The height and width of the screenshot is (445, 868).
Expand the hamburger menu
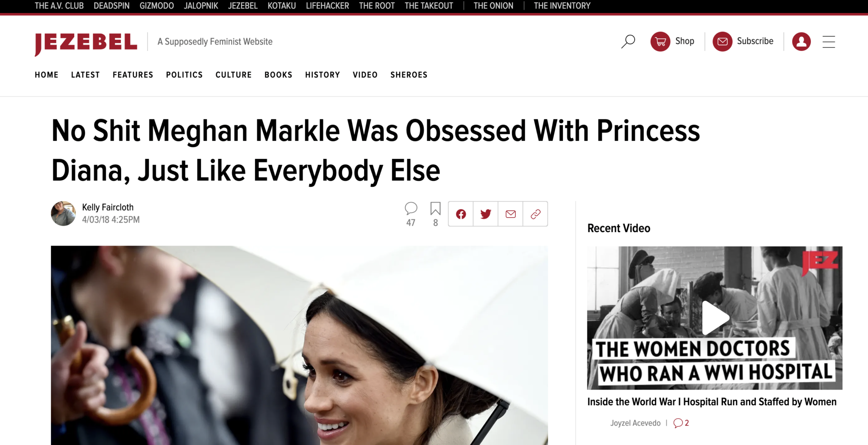point(829,41)
